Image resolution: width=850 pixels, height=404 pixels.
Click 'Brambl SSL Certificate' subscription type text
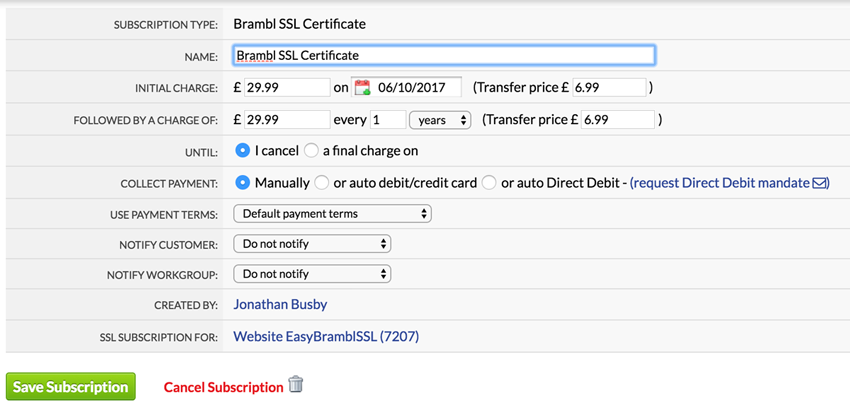(x=300, y=24)
